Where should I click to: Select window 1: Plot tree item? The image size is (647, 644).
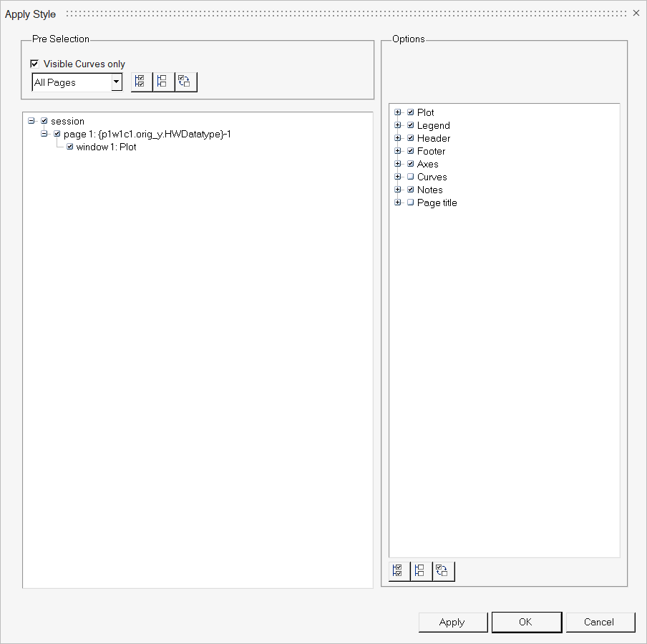[106, 147]
